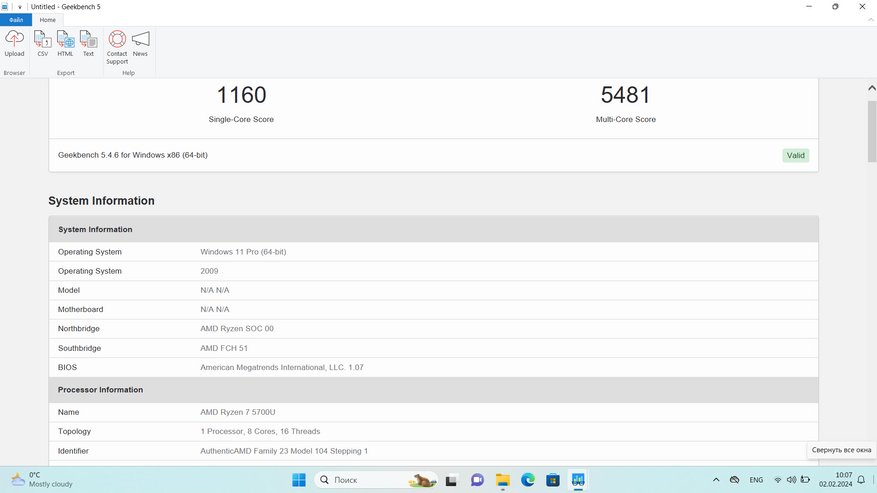The height and width of the screenshot is (493, 877).
Task: Click AMD Ryzen SOC 00 Northbridge value
Action: pyautogui.click(x=237, y=328)
